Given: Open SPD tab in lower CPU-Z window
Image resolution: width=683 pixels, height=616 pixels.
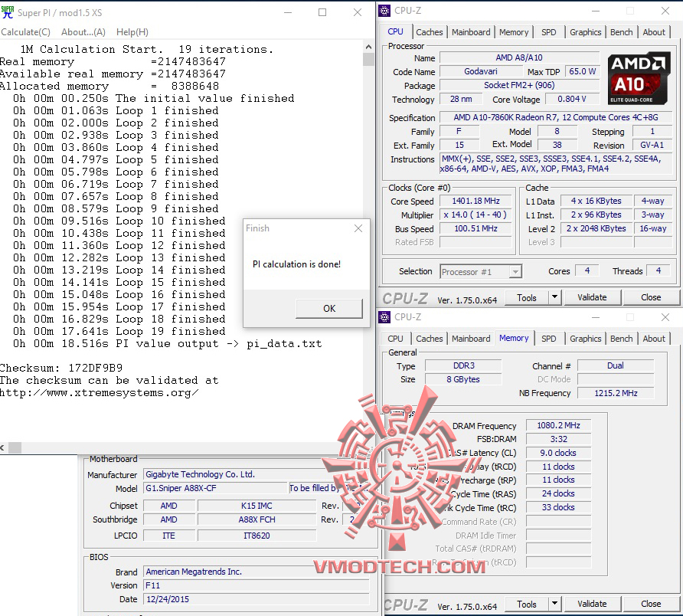Looking at the screenshot, I should click(548, 339).
